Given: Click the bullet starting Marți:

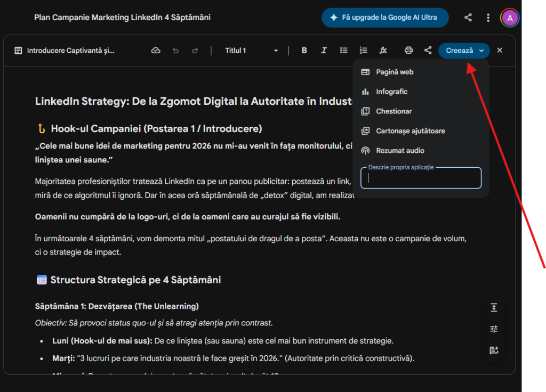Looking at the screenshot, I should click(234, 358).
